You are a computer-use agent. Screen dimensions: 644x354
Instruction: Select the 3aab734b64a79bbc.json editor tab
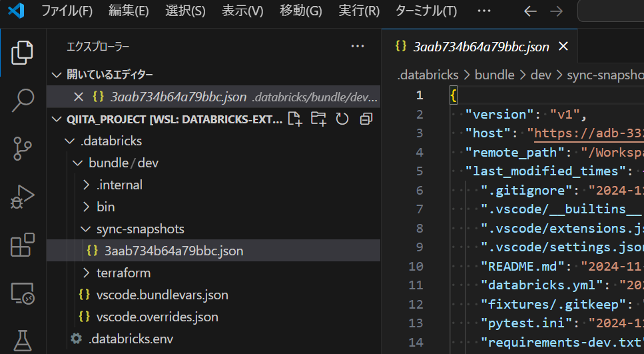pos(481,47)
